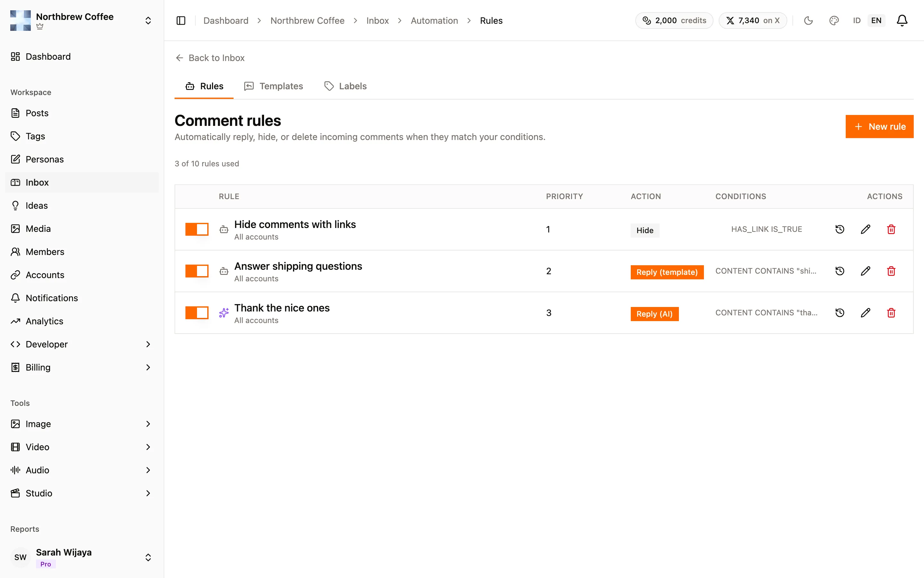Go to Dashboard breadcrumb
Screen dimensions: 924x578
click(226, 21)
